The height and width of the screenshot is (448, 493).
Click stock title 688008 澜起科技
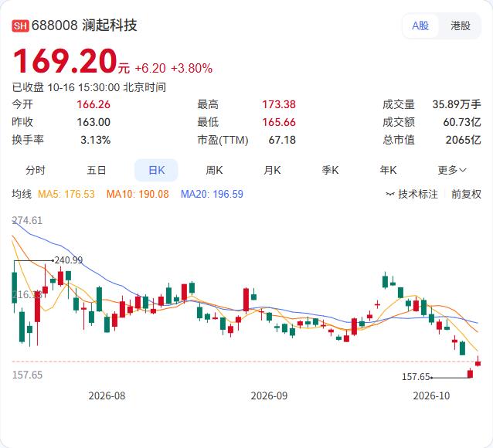click(x=84, y=25)
